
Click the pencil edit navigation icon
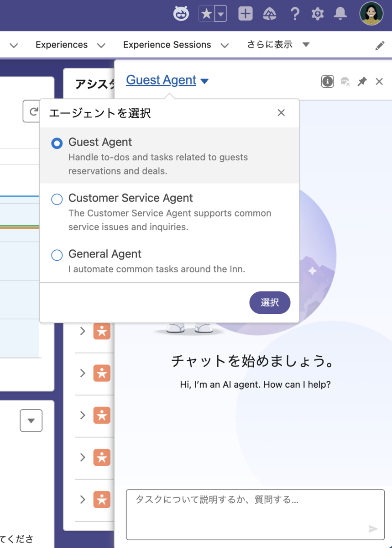point(380,45)
